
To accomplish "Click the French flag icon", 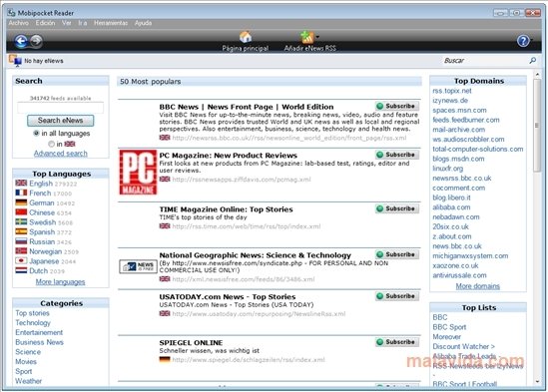I will click(21, 193).
